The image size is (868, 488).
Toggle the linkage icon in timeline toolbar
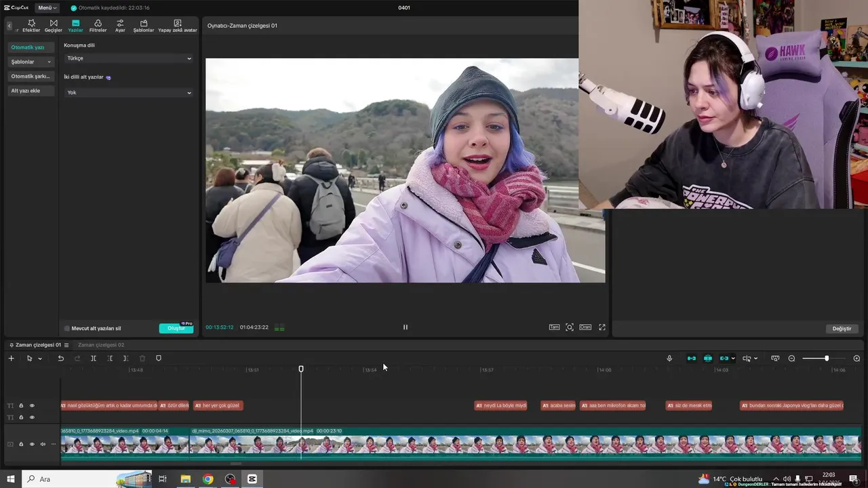pos(724,358)
